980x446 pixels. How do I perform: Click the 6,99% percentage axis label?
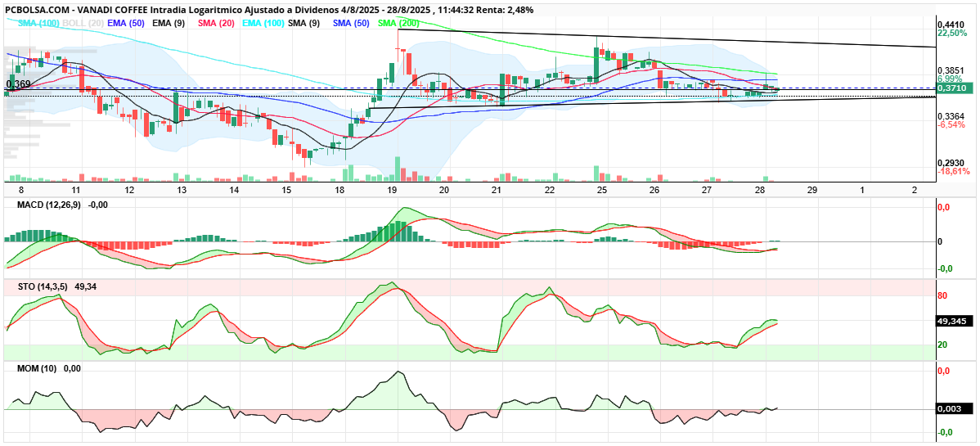tap(950, 79)
